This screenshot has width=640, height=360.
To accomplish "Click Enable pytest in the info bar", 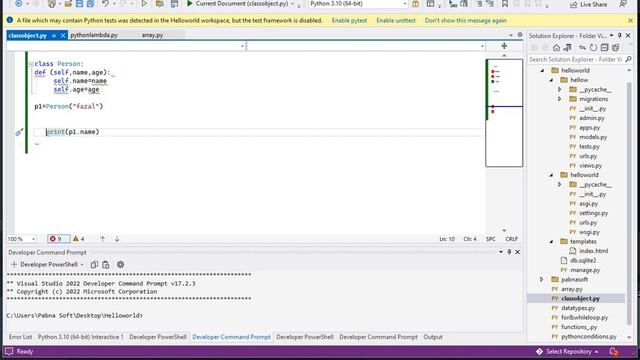I will pyautogui.click(x=349, y=20).
